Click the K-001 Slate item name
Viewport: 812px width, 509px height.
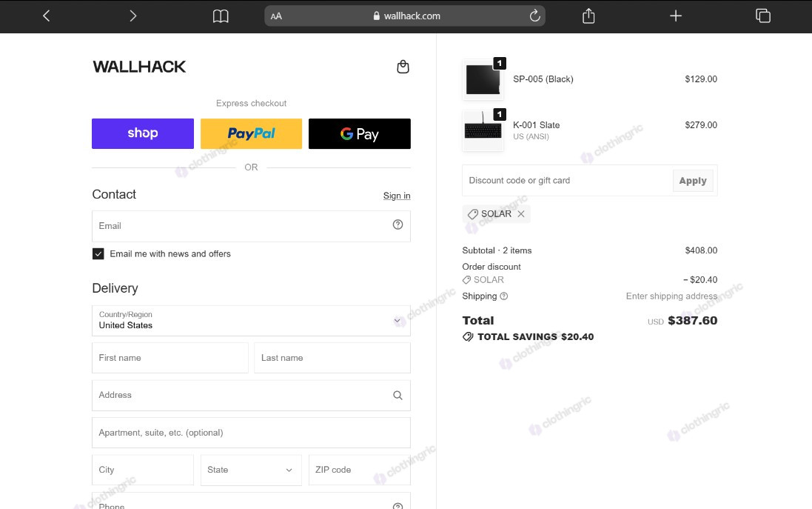(x=536, y=125)
